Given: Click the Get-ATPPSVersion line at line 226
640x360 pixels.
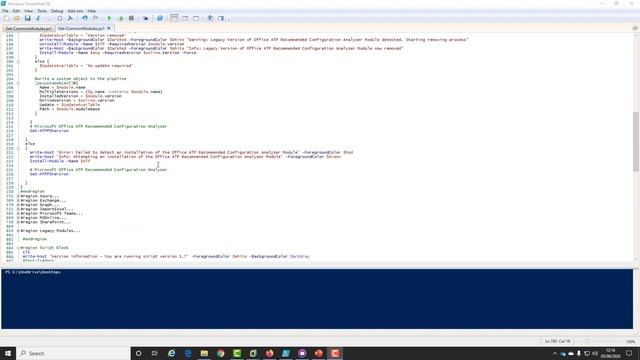Looking at the screenshot, I should pos(49,174).
